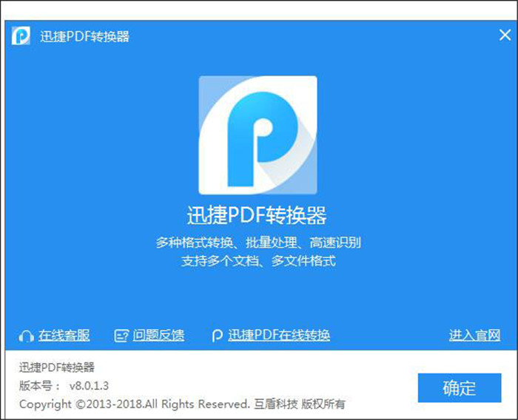Click the Copyright ©2013-2018 notice line
This screenshot has width=518, height=420.
(182, 404)
